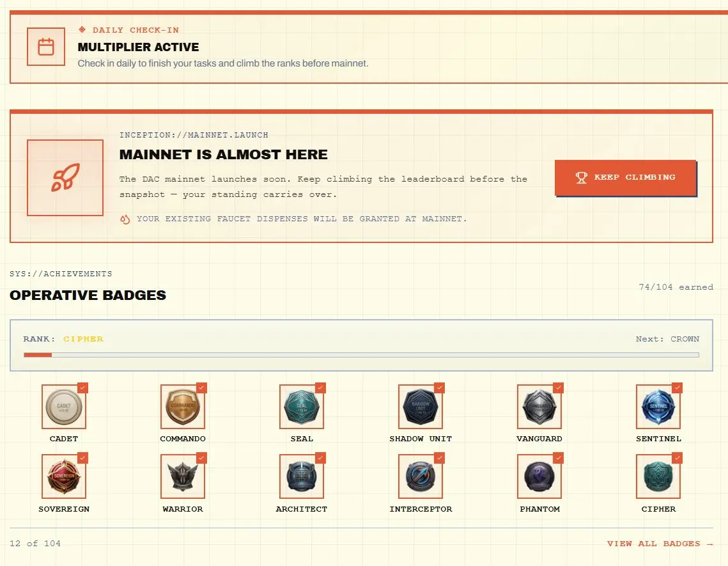Click the INCEPTION://MAINNET.LAUNCH label

[194, 135]
